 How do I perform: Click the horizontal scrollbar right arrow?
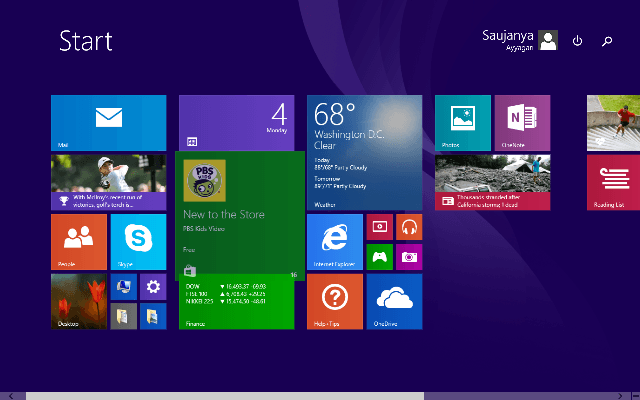tap(620, 396)
